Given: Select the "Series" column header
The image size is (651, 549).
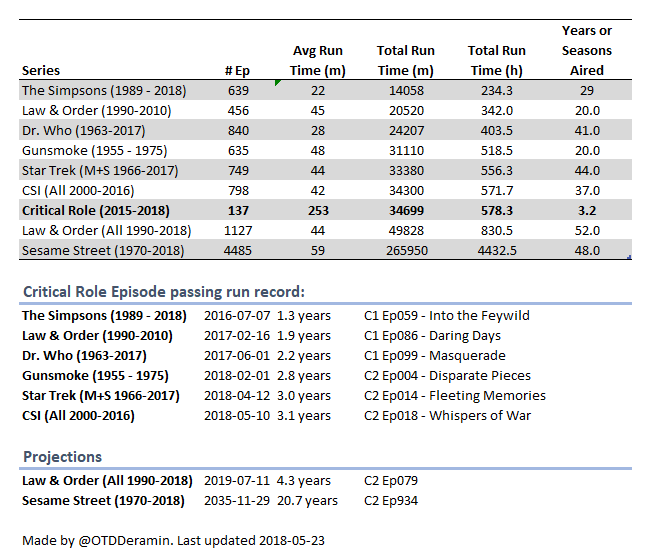Looking at the screenshot, I should pyautogui.click(x=41, y=71).
